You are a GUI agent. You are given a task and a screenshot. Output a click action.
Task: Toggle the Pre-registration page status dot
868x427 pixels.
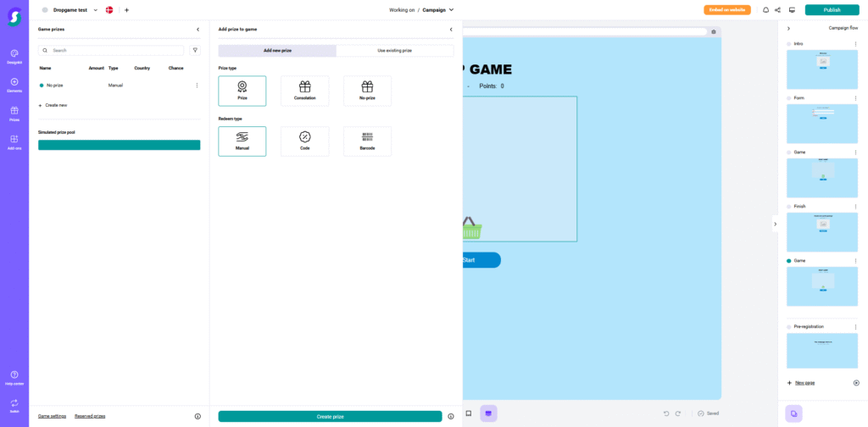(789, 327)
